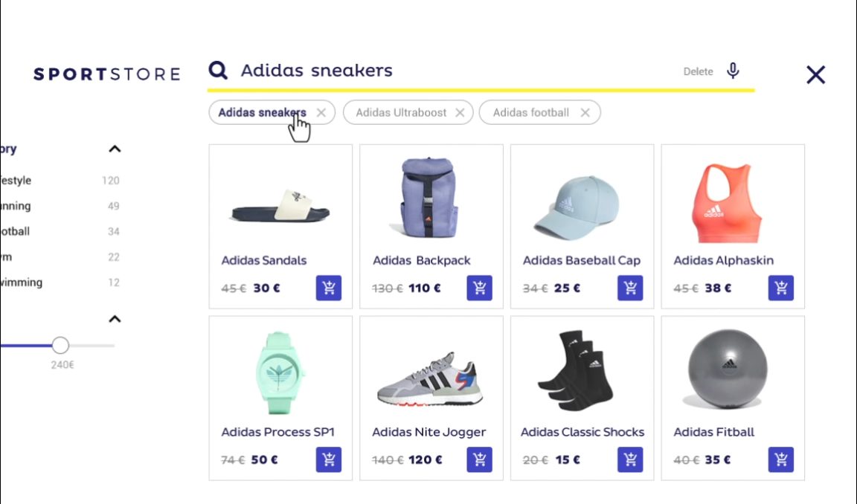This screenshot has width=857, height=504.
Task: Select the Adidas football search chip
Action: point(530,112)
